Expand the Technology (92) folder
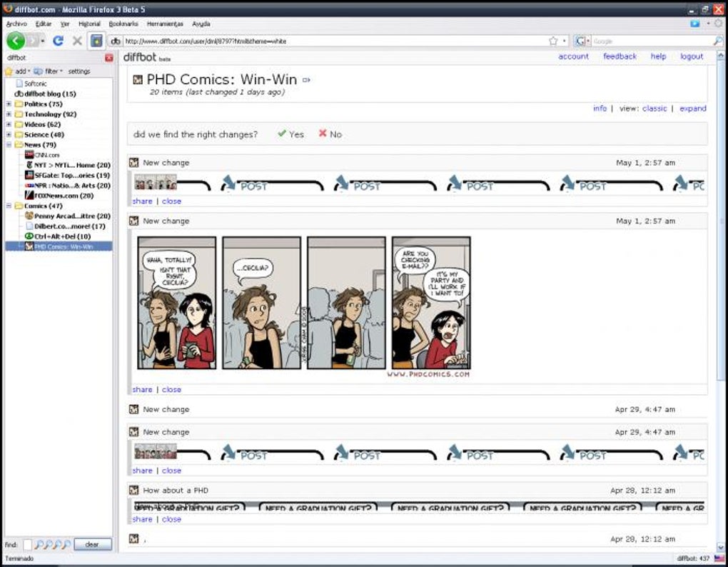The height and width of the screenshot is (567, 728). pos(9,114)
